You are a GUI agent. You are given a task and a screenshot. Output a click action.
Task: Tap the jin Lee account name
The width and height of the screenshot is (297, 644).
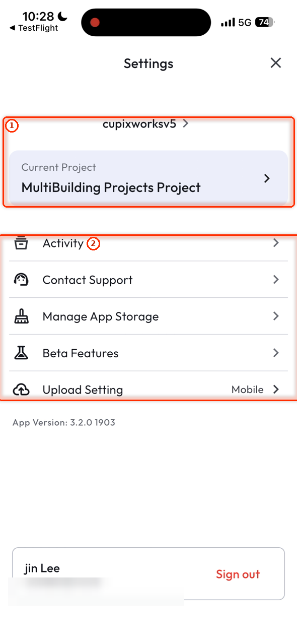[42, 568]
